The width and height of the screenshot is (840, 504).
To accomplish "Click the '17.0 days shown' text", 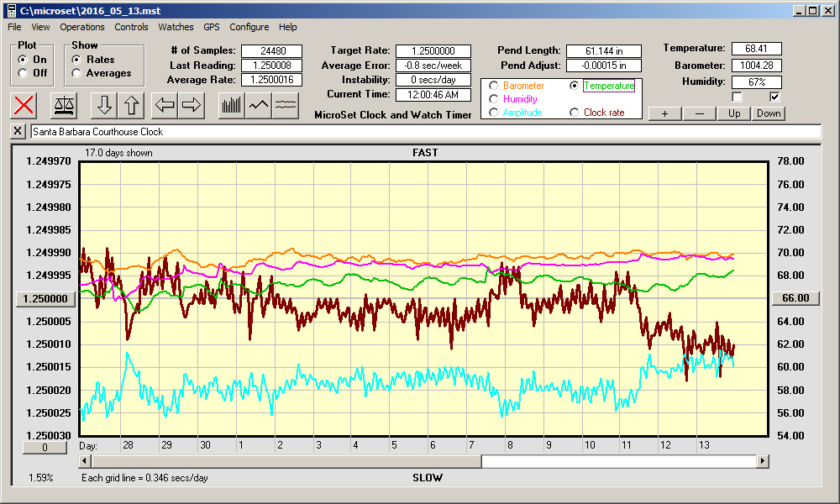I will pyautogui.click(x=118, y=153).
